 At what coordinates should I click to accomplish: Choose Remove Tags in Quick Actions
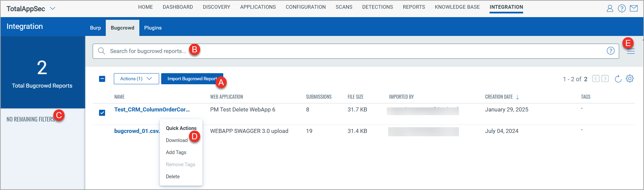click(x=180, y=164)
